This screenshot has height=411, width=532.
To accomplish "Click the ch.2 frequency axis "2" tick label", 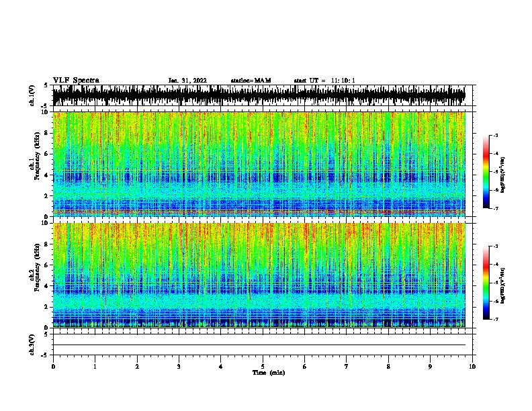I will click(46, 307).
